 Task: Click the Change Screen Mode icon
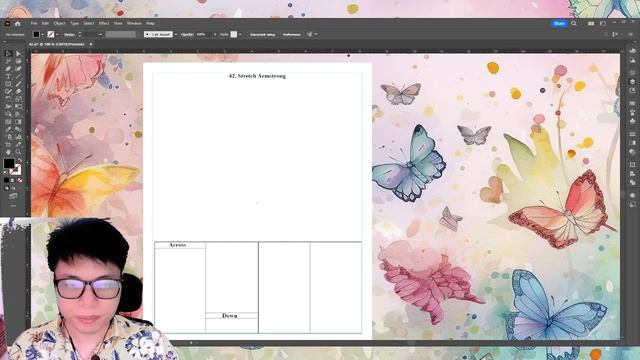click(x=13, y=196)
